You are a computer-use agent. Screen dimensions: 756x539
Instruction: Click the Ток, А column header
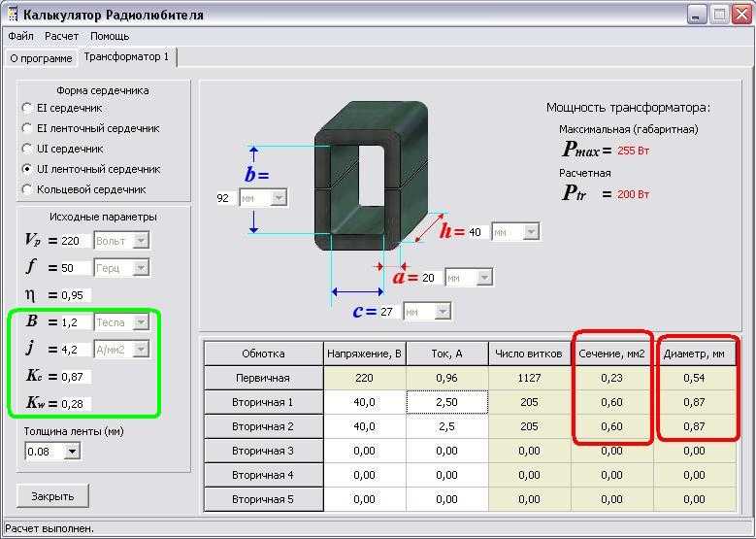coord(447,354)
